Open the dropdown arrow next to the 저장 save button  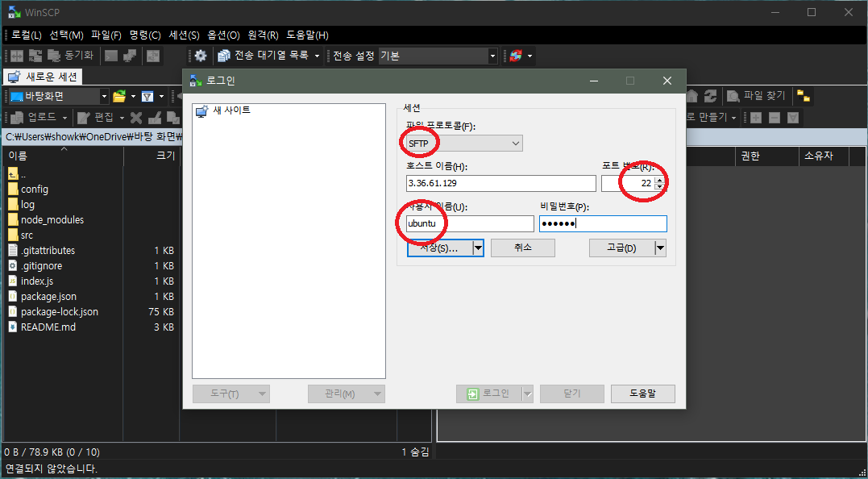(478, 248)
